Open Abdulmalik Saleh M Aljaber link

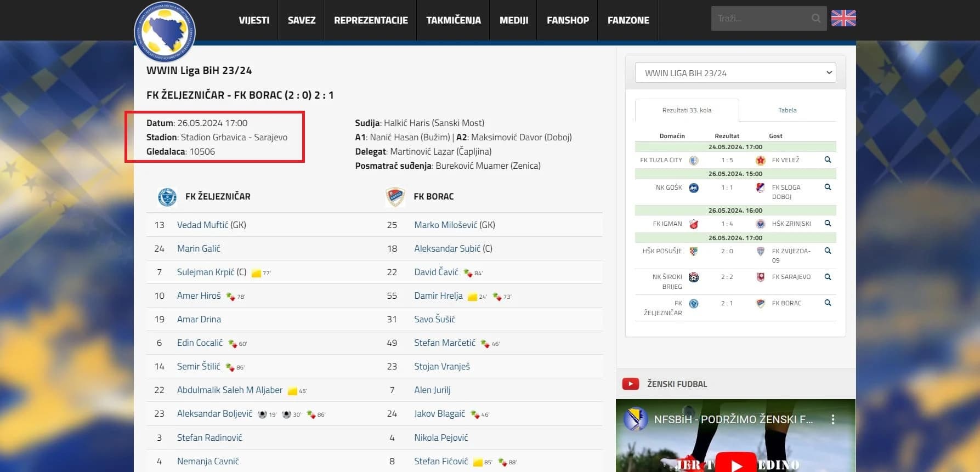click(230, 390)
